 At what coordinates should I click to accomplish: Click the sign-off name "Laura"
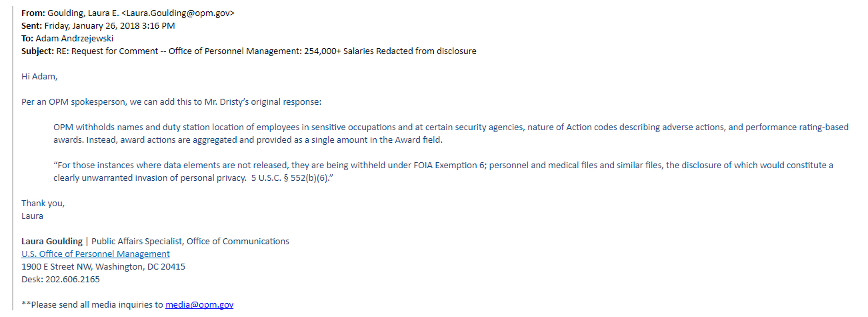click(x=32, y=216)
